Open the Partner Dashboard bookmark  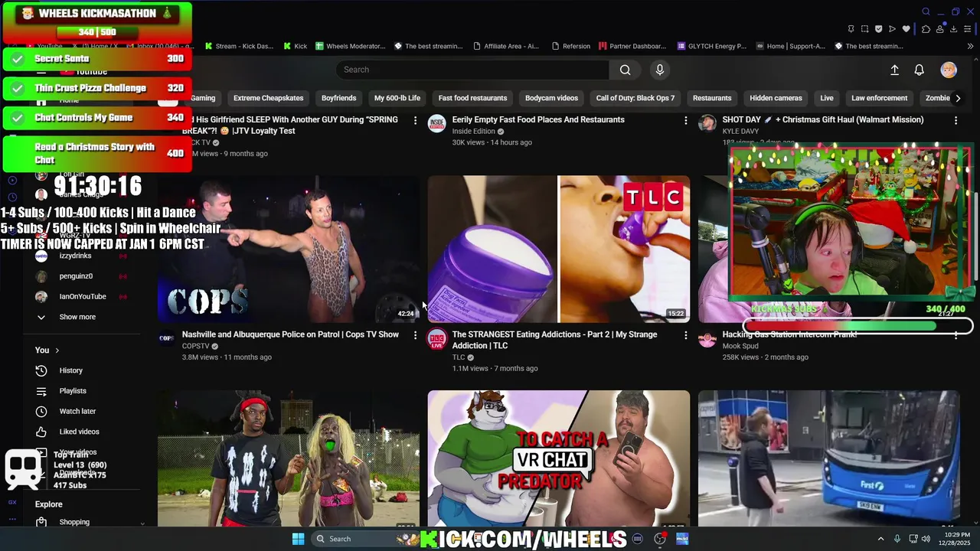click(x=632, y=46)
